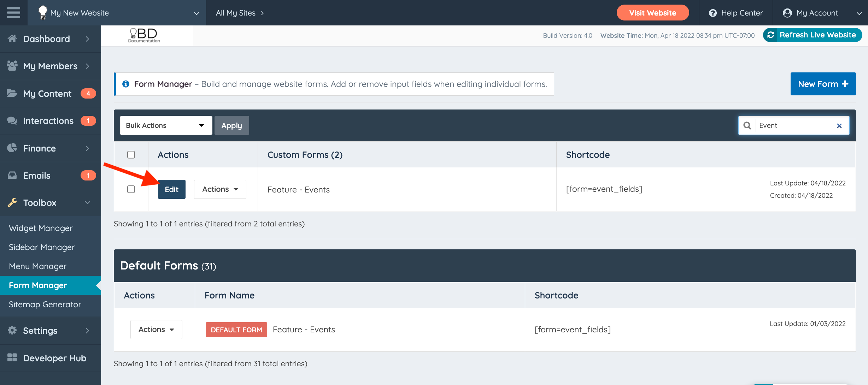Screen dimensions: 868x385
Task: Click the Dashboard home icon
Action: click(x=12, y=39)
